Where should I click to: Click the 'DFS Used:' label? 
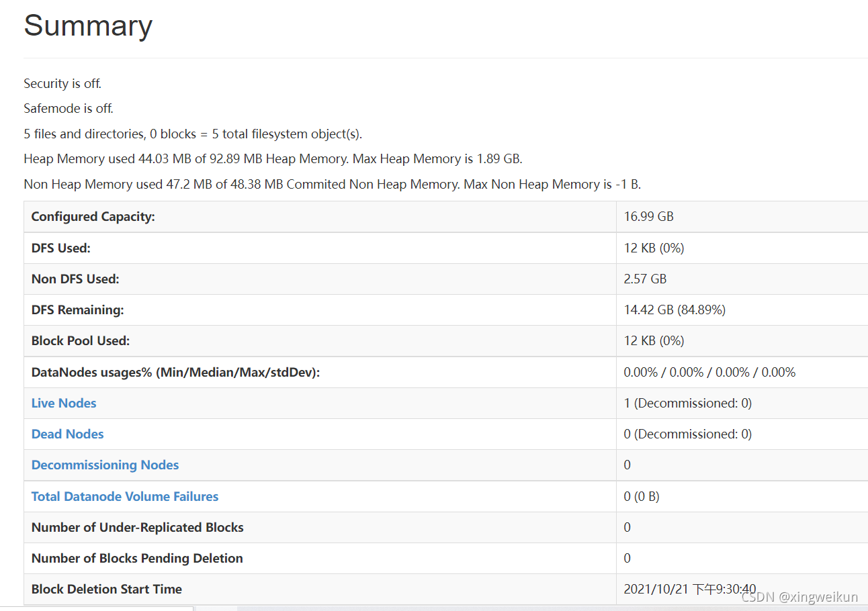61,248
